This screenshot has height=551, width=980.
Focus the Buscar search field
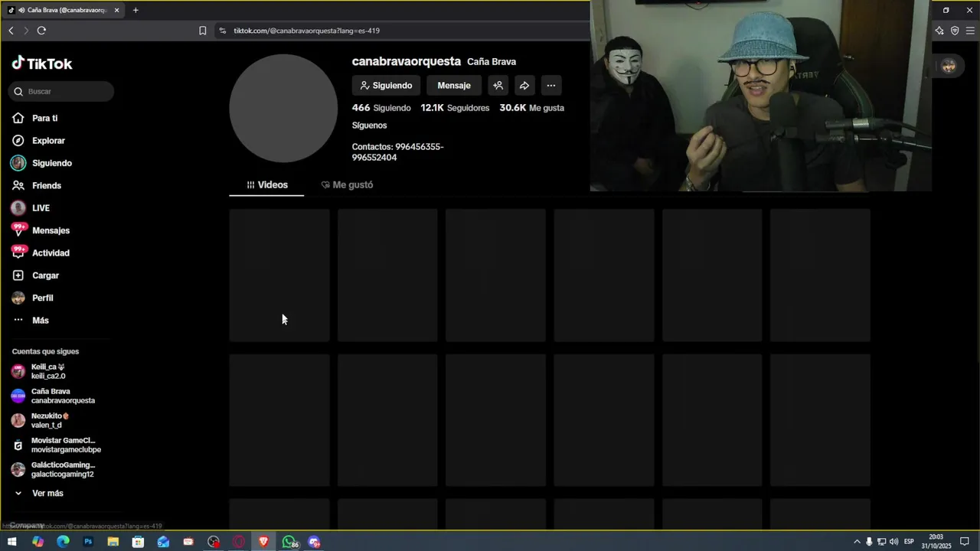point(61,91)
